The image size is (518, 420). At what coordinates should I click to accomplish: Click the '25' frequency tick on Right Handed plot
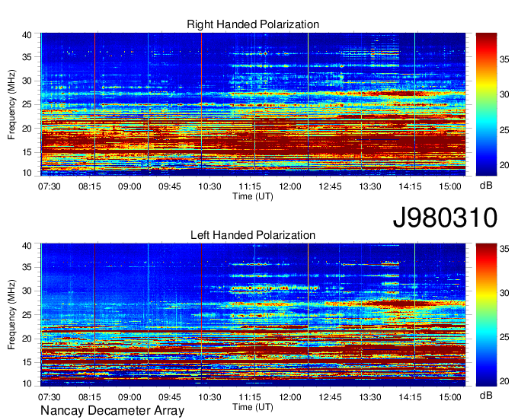point(27,105)
